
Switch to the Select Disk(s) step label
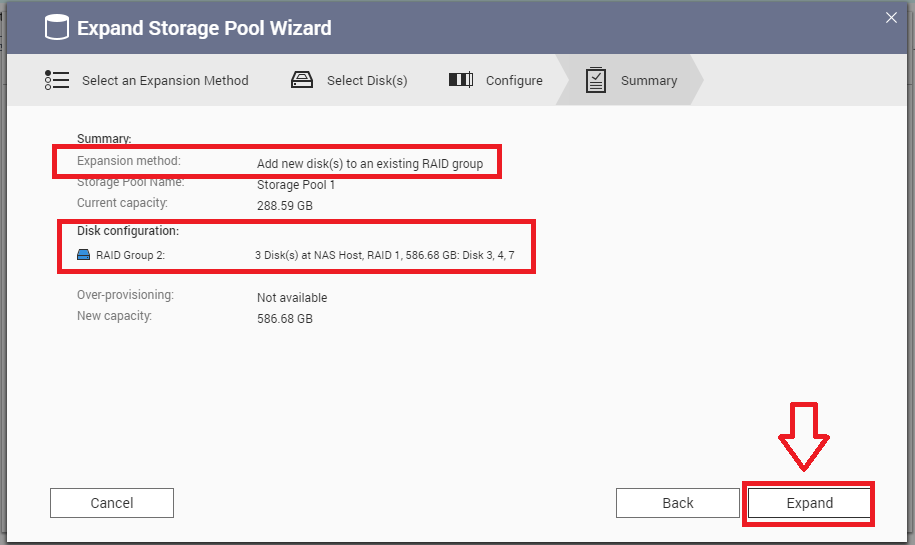click(x=367, y=81)
